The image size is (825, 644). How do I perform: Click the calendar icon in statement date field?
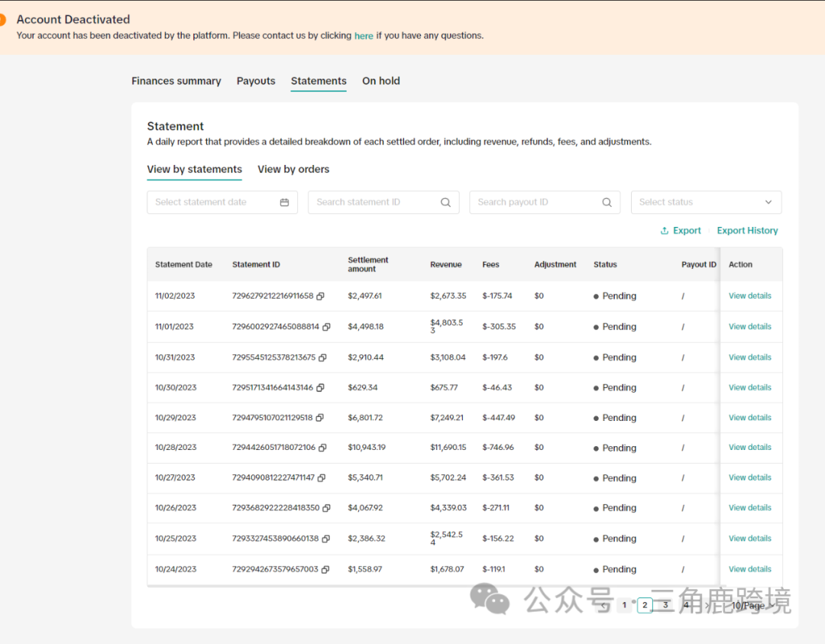285,202
